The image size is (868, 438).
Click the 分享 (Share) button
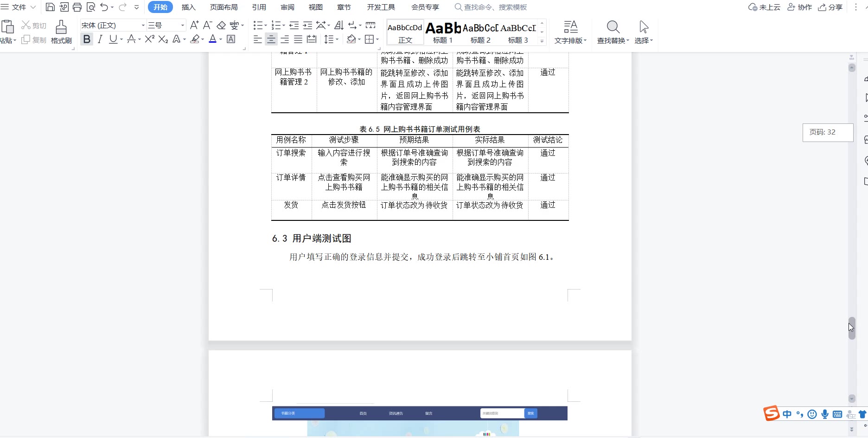pyautogui.click(x=830, y=7)
